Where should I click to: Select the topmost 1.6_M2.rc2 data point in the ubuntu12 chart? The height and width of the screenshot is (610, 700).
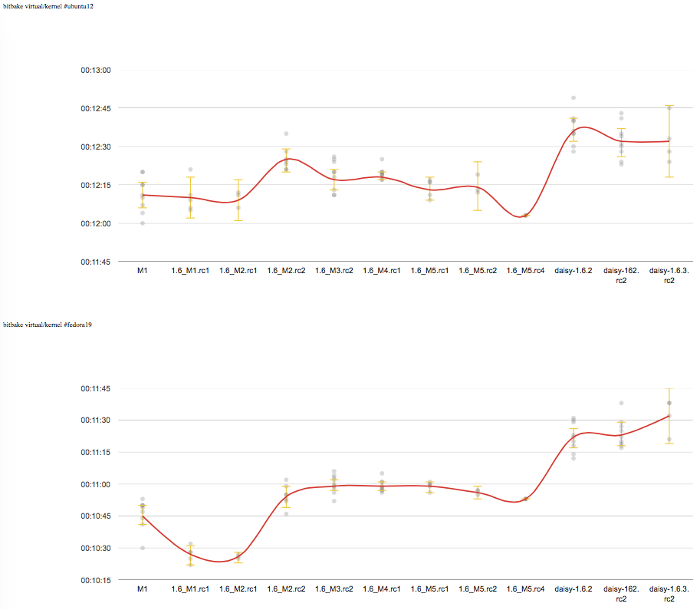(x=286, y=134)
